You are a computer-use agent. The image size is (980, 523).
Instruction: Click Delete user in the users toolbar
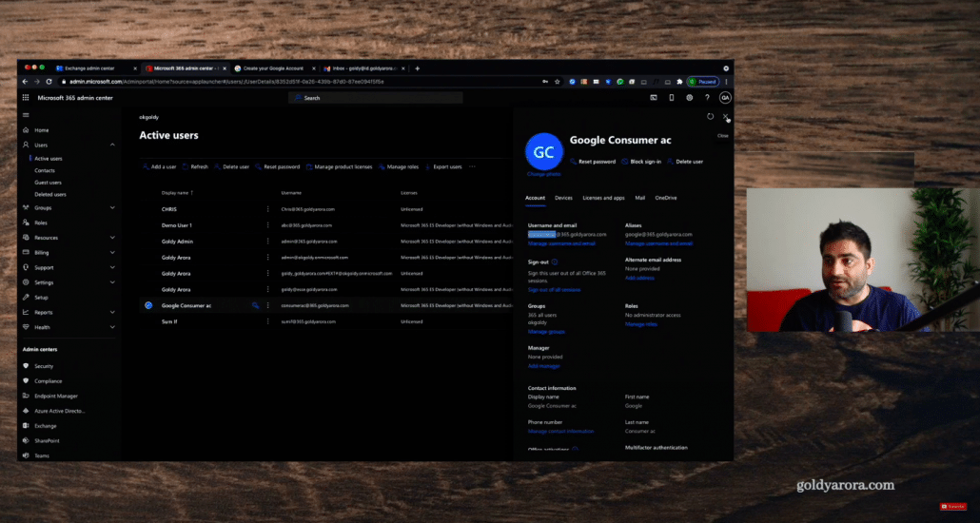(x=232, y=166)
